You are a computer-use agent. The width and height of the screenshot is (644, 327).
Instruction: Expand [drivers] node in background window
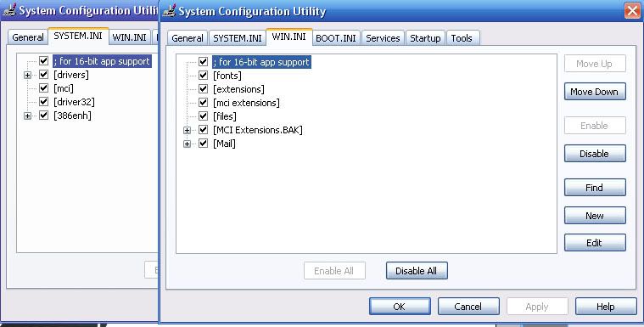tap(27, 75)
